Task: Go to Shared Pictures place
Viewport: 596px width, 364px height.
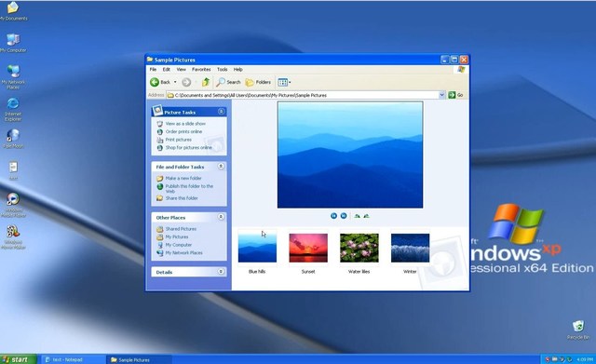Action: (181, 229)
